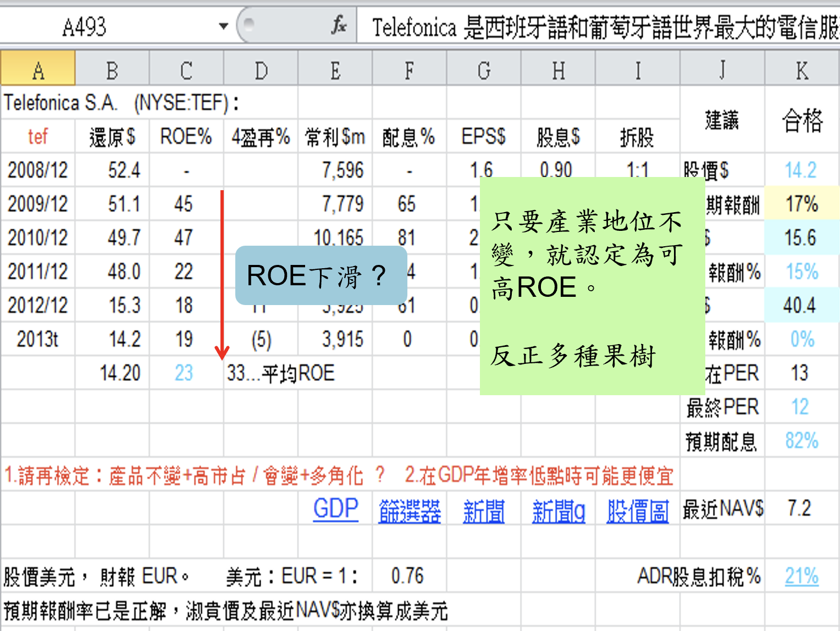
Task: Click the formula bar text starting with Telefonica
Action: pyautogui.click(x=605, y=26)
